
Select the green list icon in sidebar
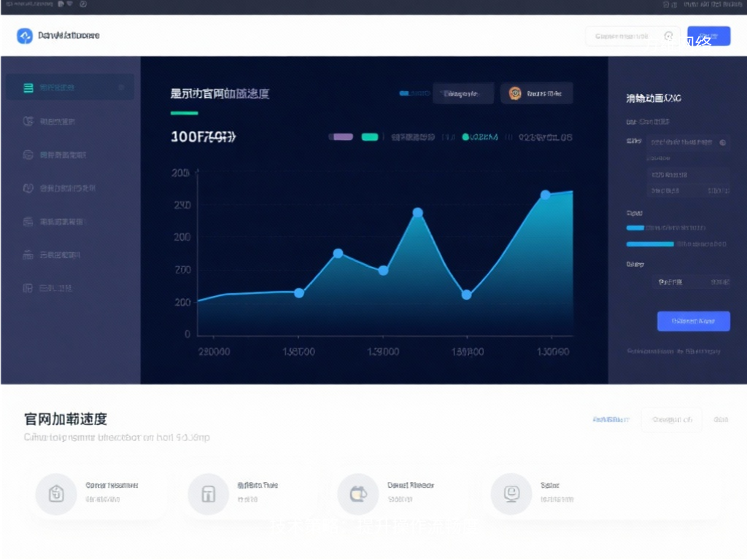pos(28,88)
